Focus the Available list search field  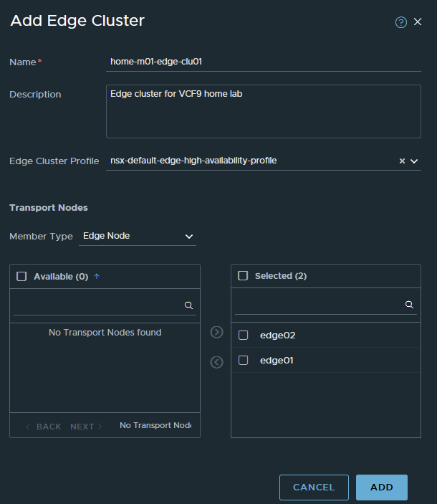click(98, 305)
